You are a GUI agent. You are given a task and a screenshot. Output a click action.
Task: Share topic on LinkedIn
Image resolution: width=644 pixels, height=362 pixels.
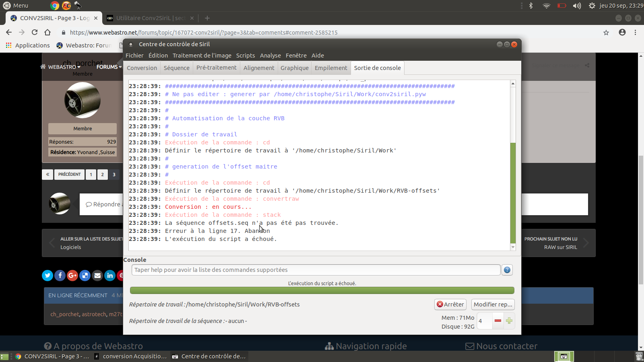(110, 275)
